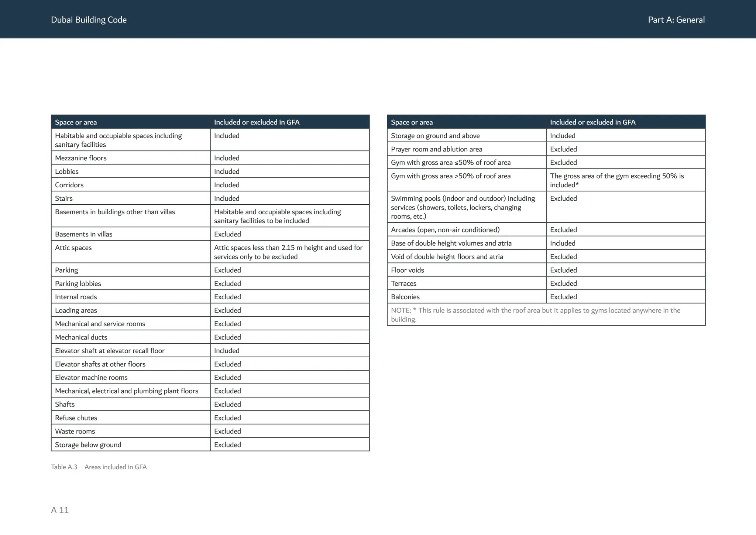Select 'Gym with gross area >50% of roof area'
The height and width of the screenshot is (535, 756).
point(451,176)
